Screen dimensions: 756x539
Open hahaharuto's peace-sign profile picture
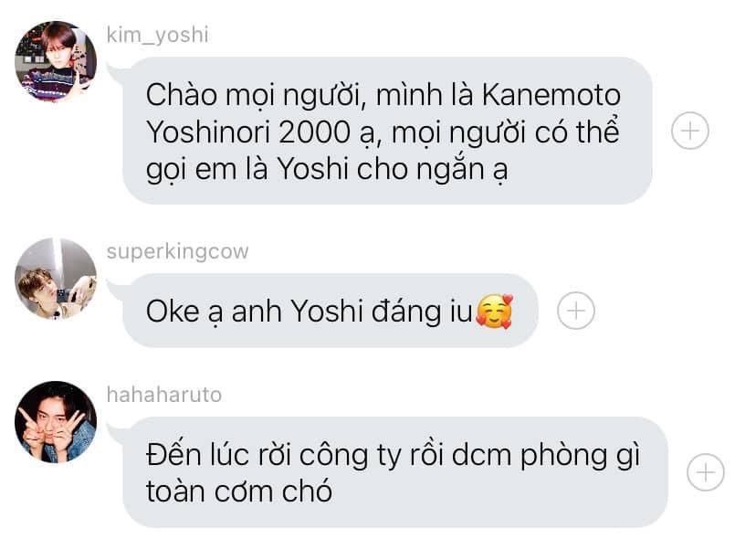[56, 422]
